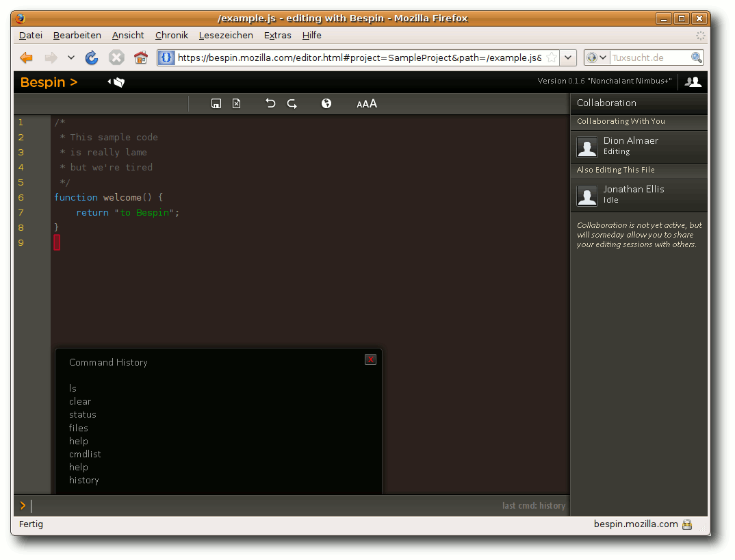This screenshot has width=735, height=560.
Task: Maximize the Firefox window
Action: pos(681,18)
